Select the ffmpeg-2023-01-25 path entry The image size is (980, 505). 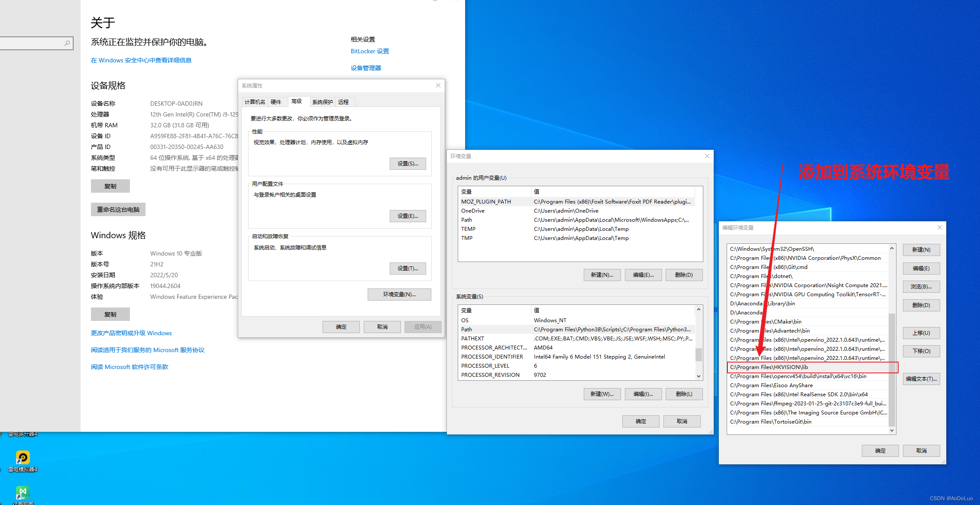tap(808, 404)
